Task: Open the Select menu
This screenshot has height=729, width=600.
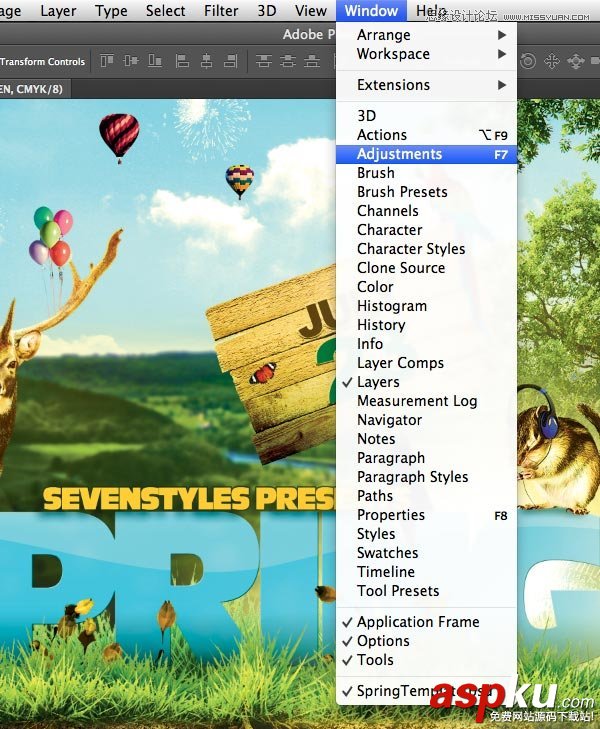Action: [x=165, y=11]
